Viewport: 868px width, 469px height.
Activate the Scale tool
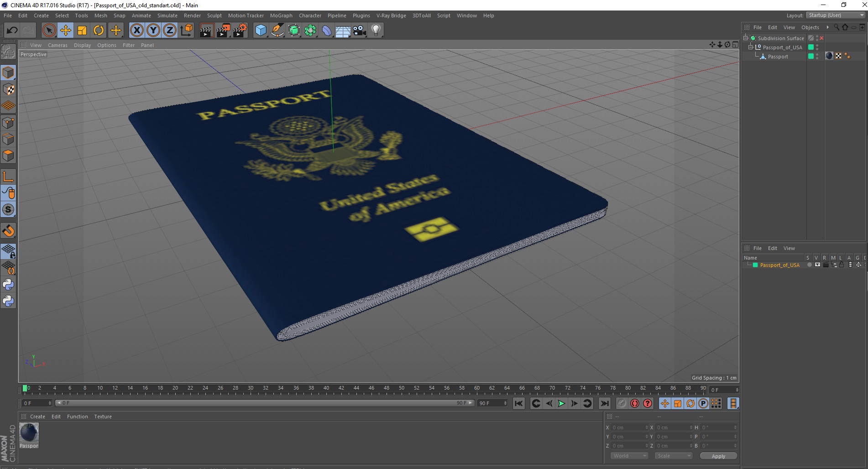click(82, 31)
